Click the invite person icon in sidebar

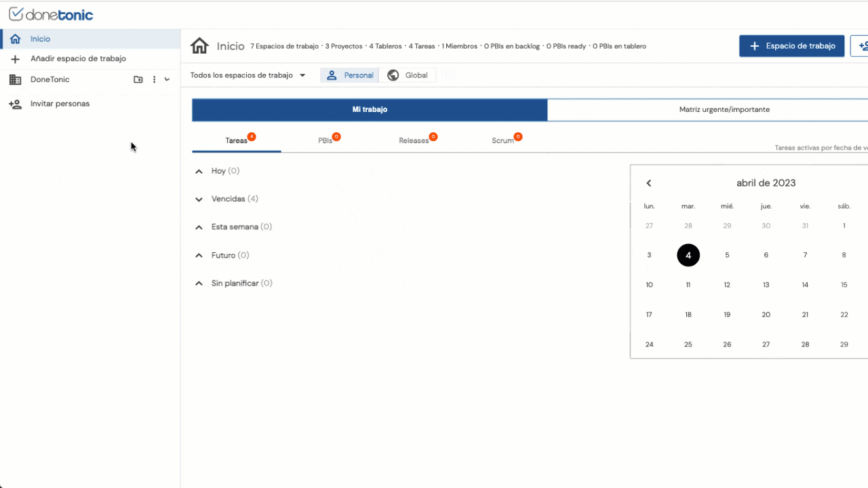(x=15, y=104)
